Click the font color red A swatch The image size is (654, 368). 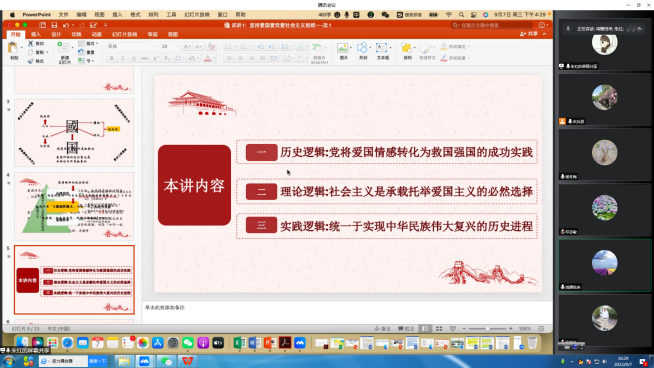pyautogui.click(x=207, y=58)
